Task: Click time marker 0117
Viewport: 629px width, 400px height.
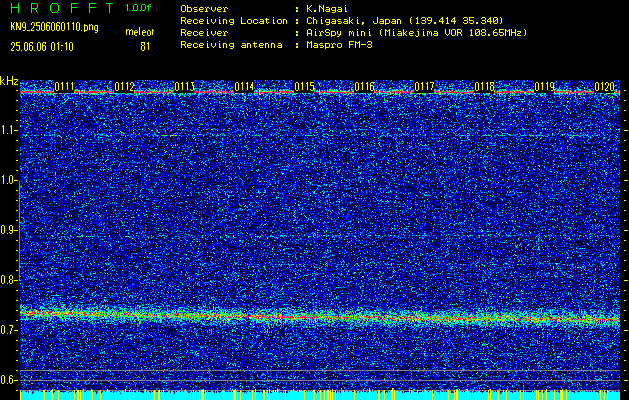Action: click(x=424, y=87)
